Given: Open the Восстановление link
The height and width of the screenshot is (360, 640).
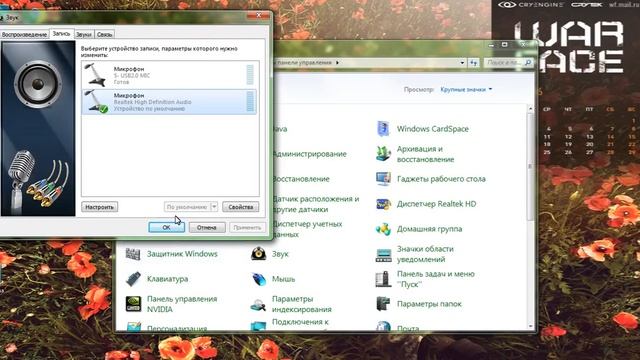Looking at the screenshot, I should pos(301,179).
